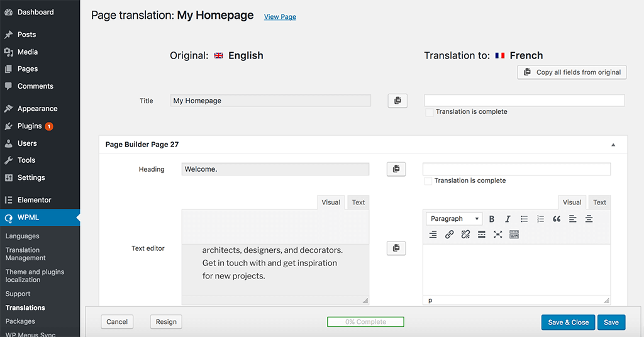Copy the Title field from original

pyautogui.click(x=397, y=101)
